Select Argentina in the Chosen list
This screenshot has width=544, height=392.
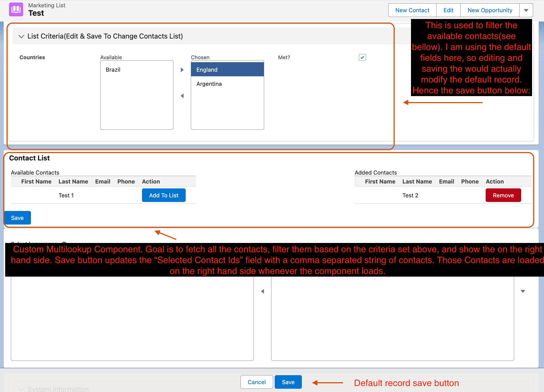point(209,84)
